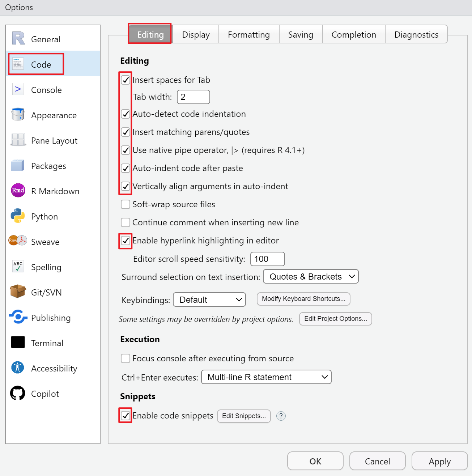This screenshot has height=476, width=472.
Task: Open Accessibility options icon
Action: click(18, 367)
